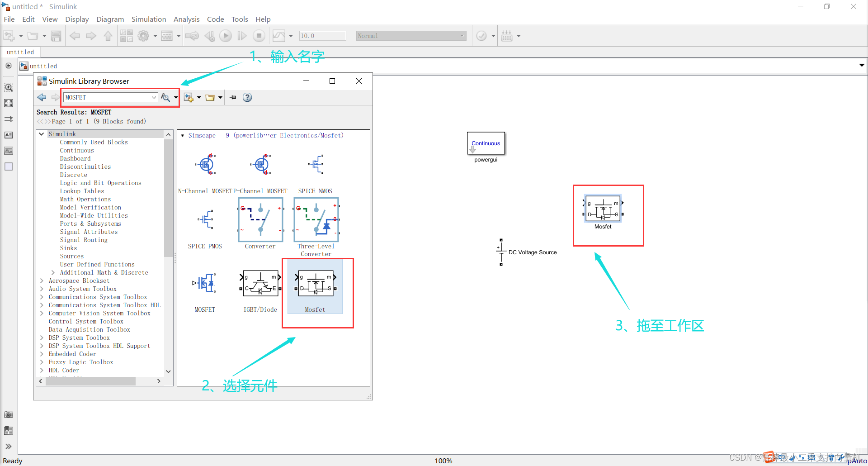The width and height of the screenshot is (868, 466).
Task: Click library tree vertical scrollbar
Action: pyautogui.click(x=168, y=198)
